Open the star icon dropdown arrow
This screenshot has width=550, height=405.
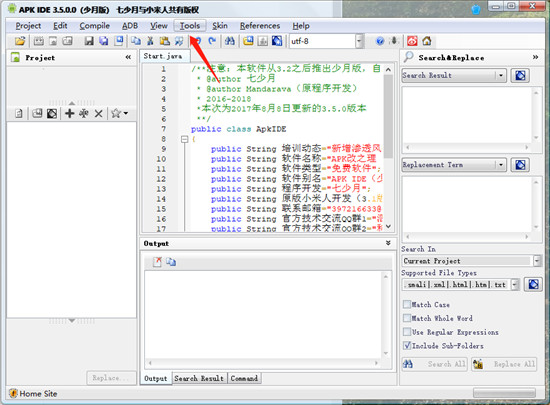[x=126, y=113]
